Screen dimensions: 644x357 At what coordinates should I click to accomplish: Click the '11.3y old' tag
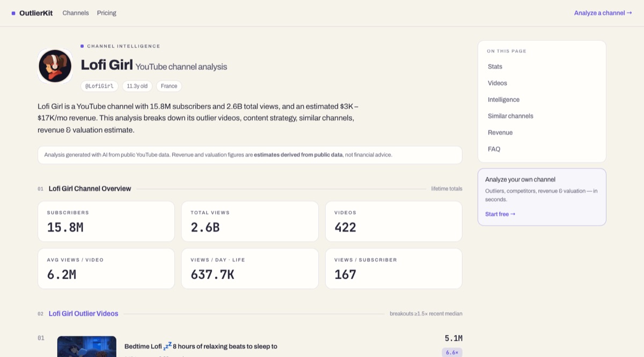click(x=137, y=86)
